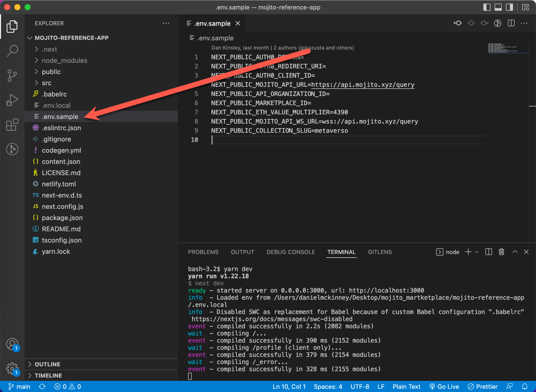This screenshot has width=536, height=392.
Task: Switch to the PROBLEMS panel tab
Action: pyautogui.click(x=203, y=252)
